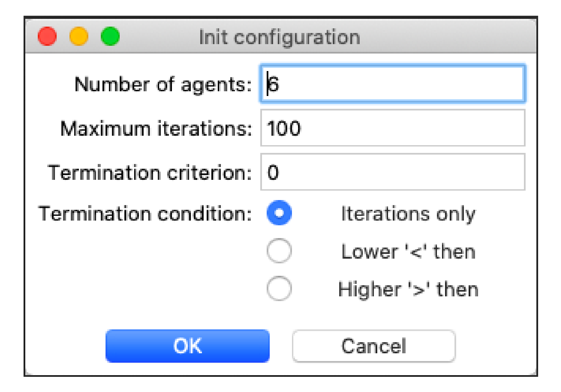Viewport: 561px width, 392px height.
Task: Click the Cancel button
Action: [374, 346]
